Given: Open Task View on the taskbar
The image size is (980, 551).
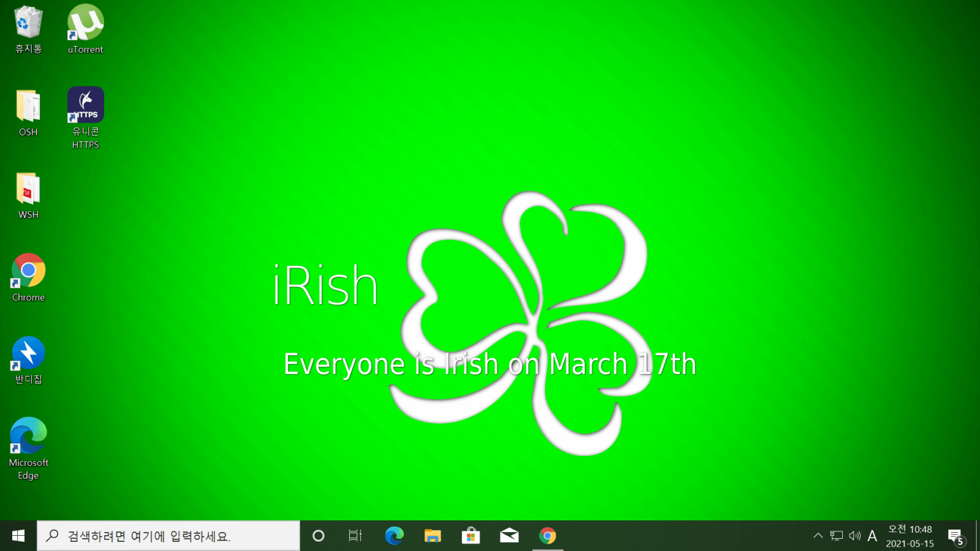Looking at the screenshot, I should (355, 536).
